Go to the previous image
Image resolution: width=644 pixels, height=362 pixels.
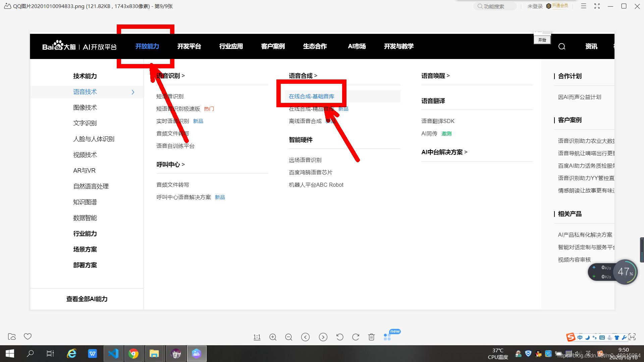coord(305,337)
